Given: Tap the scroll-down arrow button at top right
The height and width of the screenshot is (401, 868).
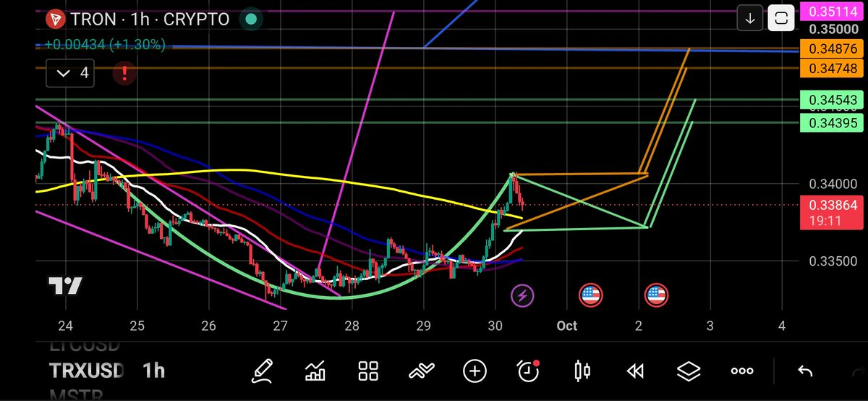Looking at the screenshot, I should coord(750,19).
